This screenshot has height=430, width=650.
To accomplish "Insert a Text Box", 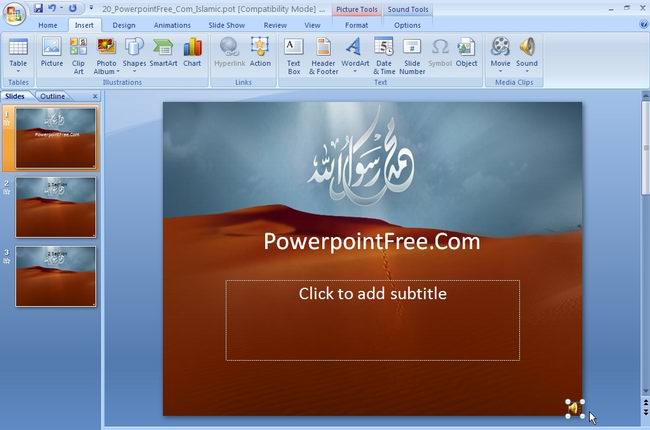I will click(x=293, y=56).
